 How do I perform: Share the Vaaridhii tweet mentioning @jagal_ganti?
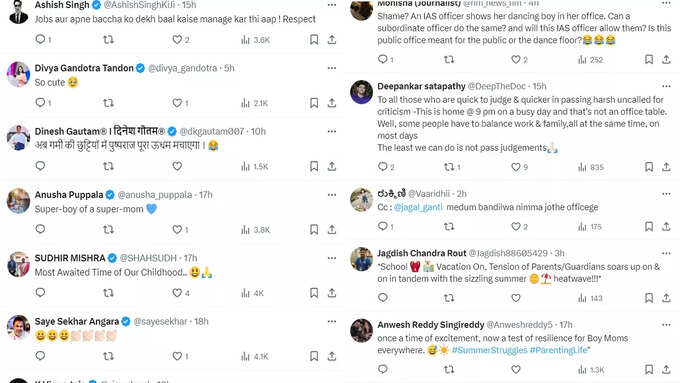point(667,226)
